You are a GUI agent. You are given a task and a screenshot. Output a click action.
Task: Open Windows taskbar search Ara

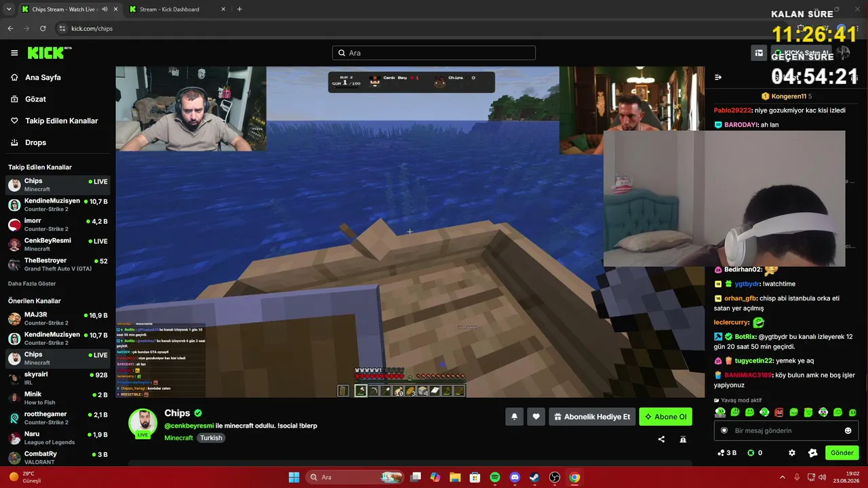pos(355,477)
